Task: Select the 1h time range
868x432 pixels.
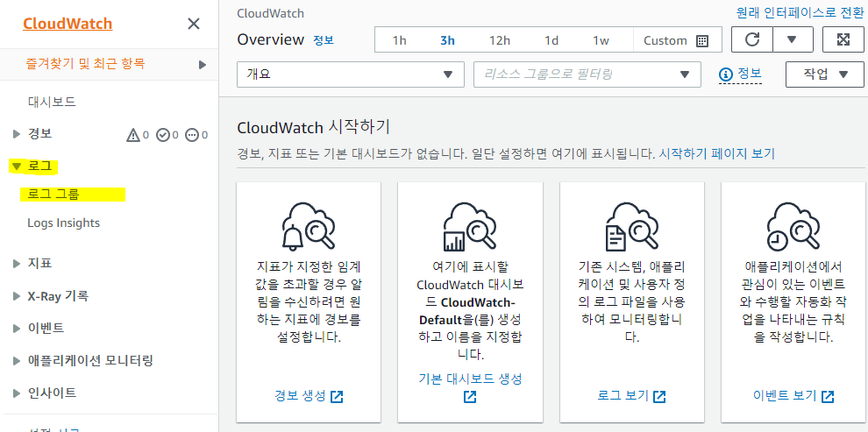Action: (399, 40)
